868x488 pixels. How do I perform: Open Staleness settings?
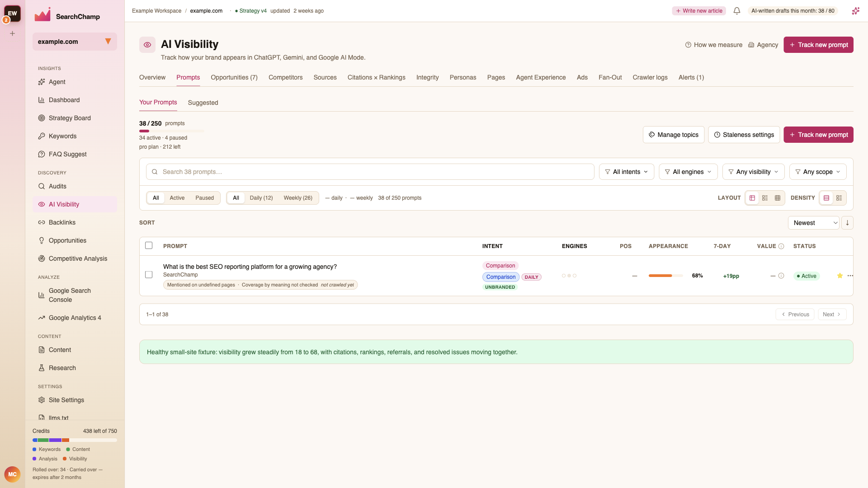[744, 135]
